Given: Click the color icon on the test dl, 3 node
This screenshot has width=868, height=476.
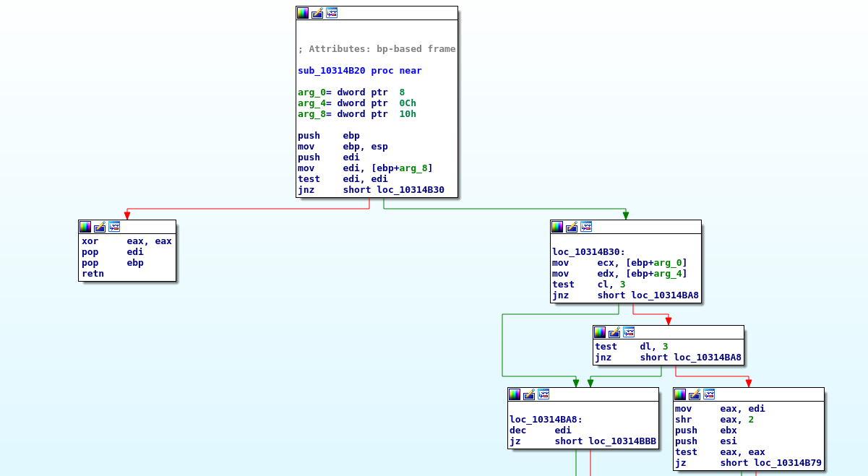Looking at the screenshot, I should click(600, 332).
